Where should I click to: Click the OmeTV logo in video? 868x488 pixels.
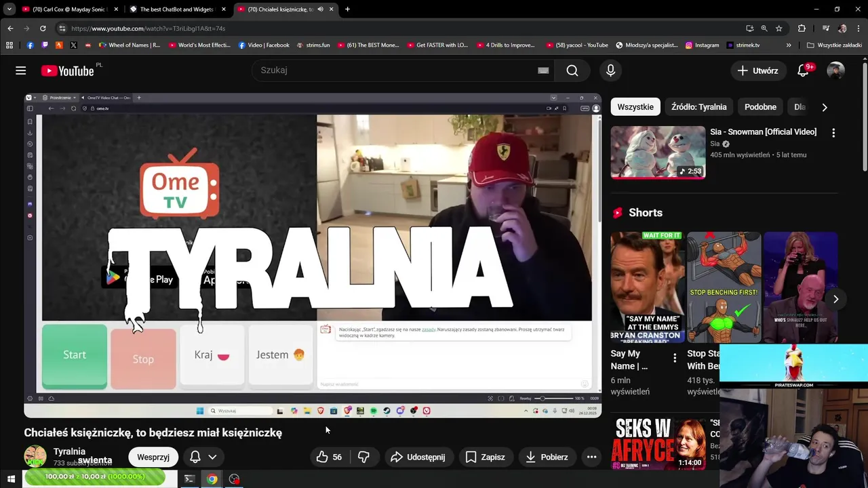click(180, 184)
